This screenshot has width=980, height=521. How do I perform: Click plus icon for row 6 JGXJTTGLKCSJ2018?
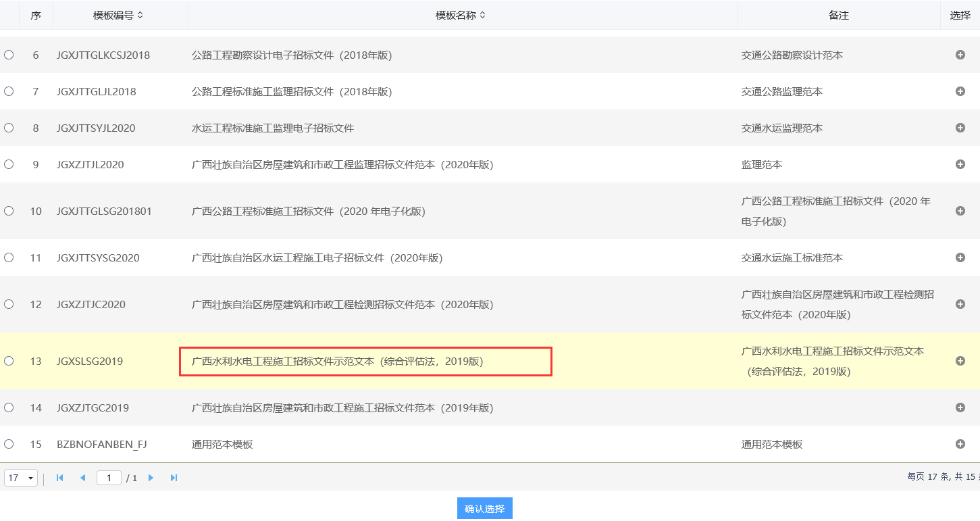[960, 55]
